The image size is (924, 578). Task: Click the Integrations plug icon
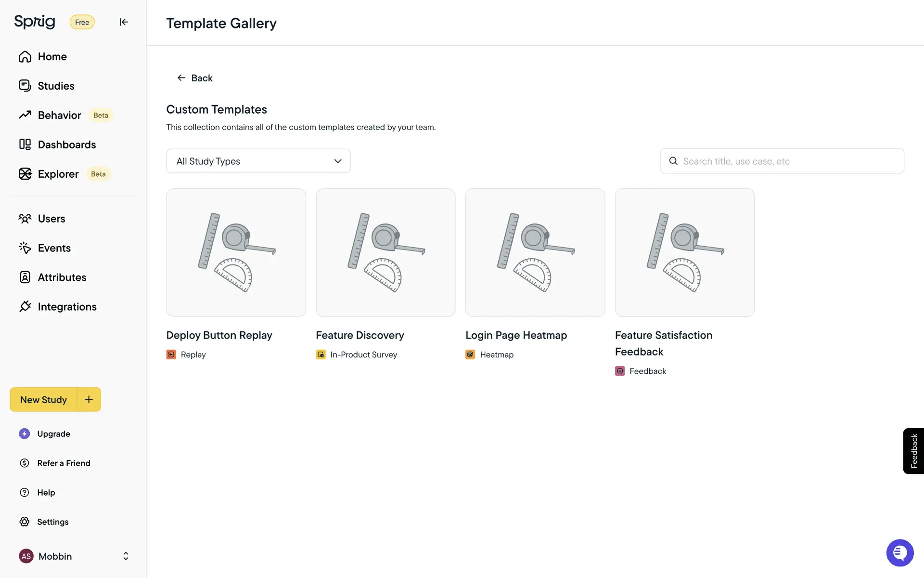tap(25, 307)
